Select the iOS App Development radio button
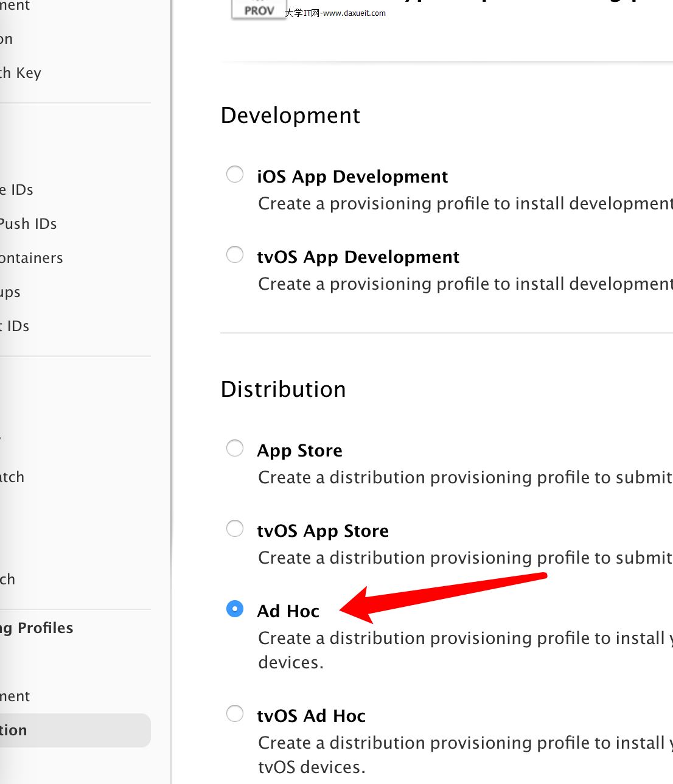The height and width of the screenshot is (784, 673). [235, 175]
